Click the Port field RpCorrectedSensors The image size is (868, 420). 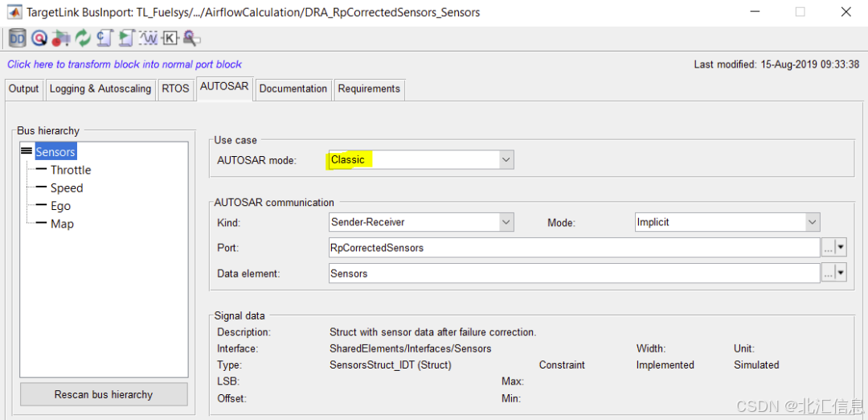[x=574, y=248]
